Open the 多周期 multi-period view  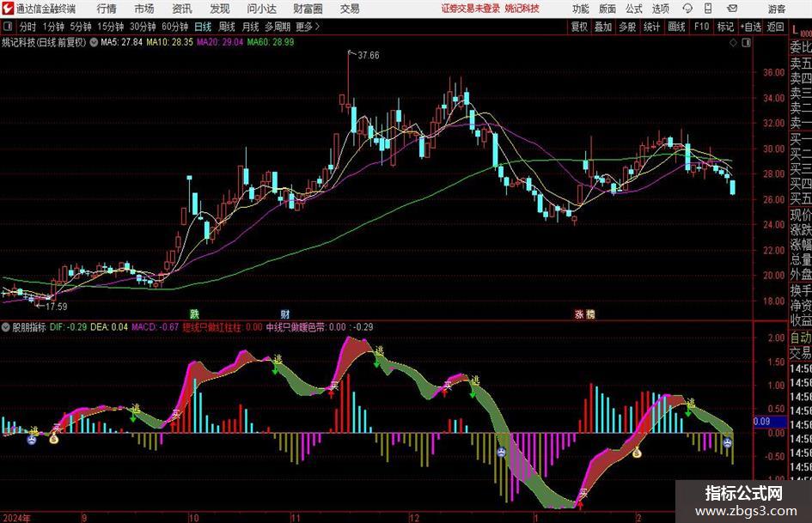click(x=277, y=27)
